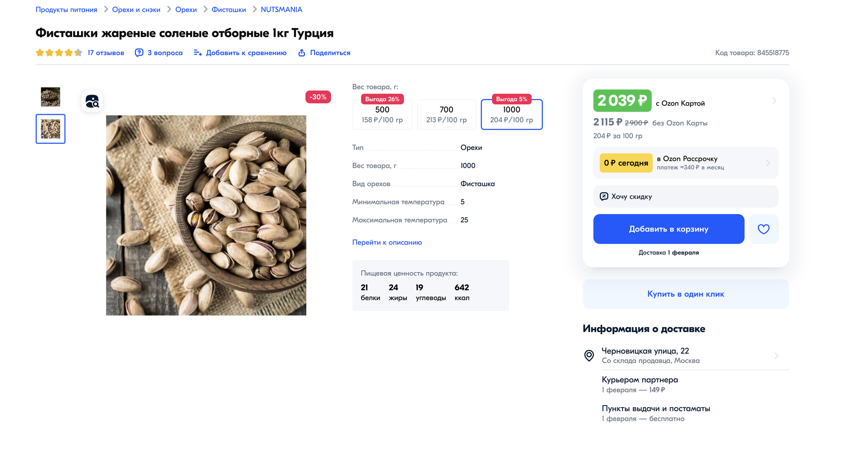
Task: Select the 700 g weight option
Action: 446,115
